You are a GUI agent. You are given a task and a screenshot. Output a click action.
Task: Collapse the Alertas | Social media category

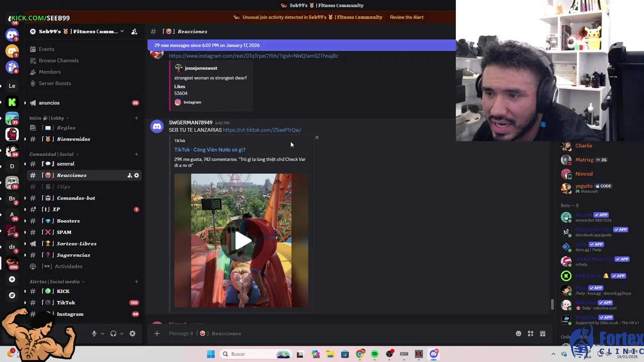coord(57,282)
